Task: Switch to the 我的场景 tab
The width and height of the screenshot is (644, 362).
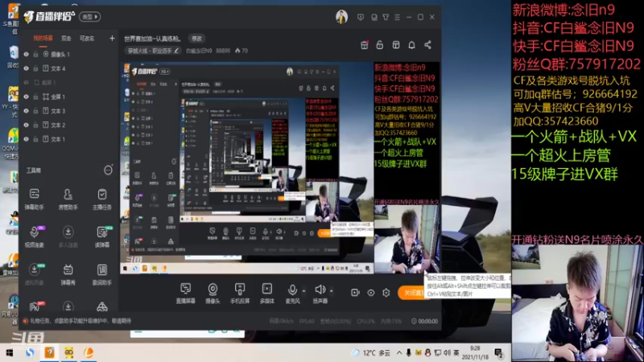Action: [x=43, y=38]
